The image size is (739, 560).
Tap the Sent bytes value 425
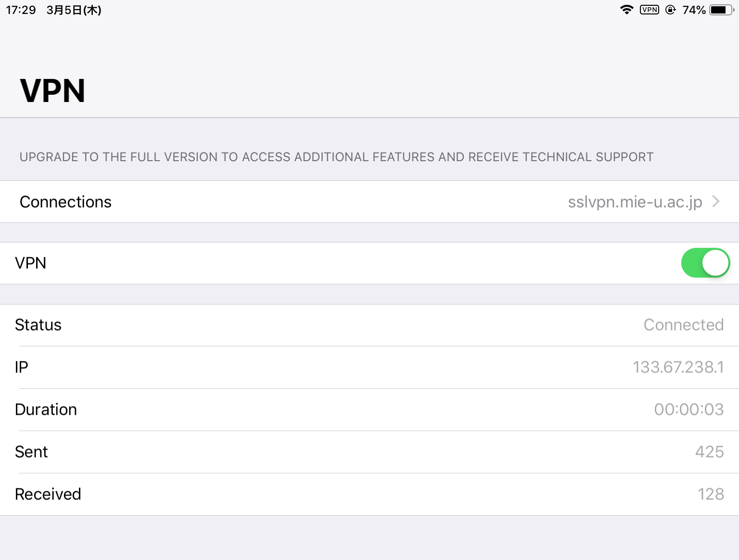tap(709, 452)
